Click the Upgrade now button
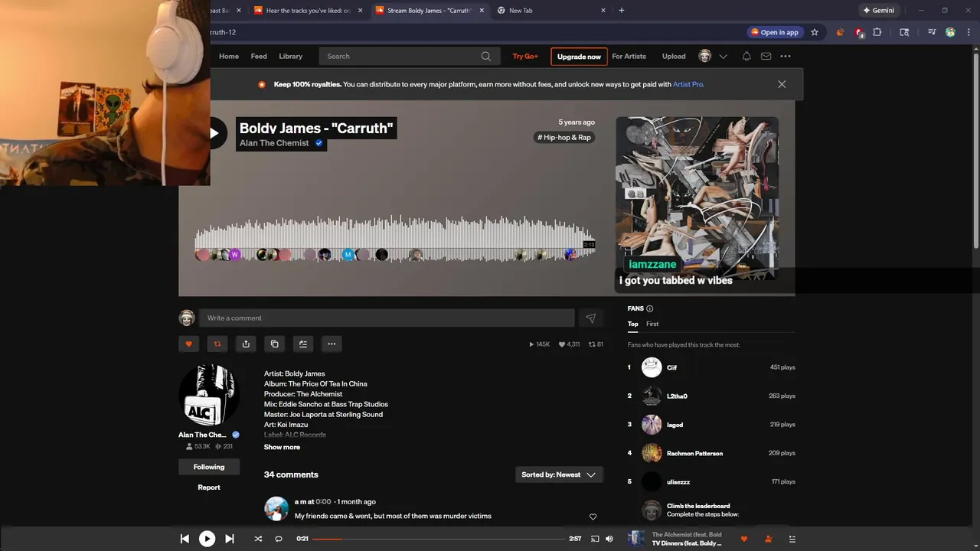980x551 pixels. coord(579,57)
